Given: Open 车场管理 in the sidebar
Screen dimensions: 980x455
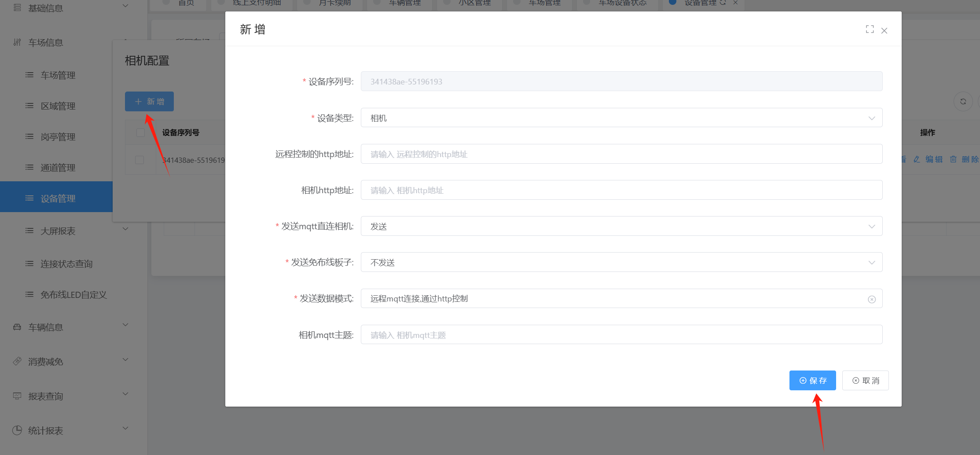Looking at the screenshot, I should [x=58, y=75].
